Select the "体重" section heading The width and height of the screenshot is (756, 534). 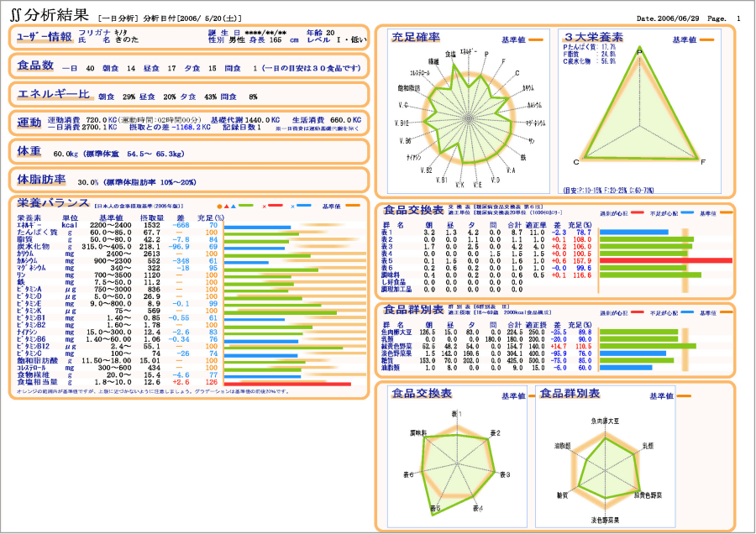tap(29, 151)
